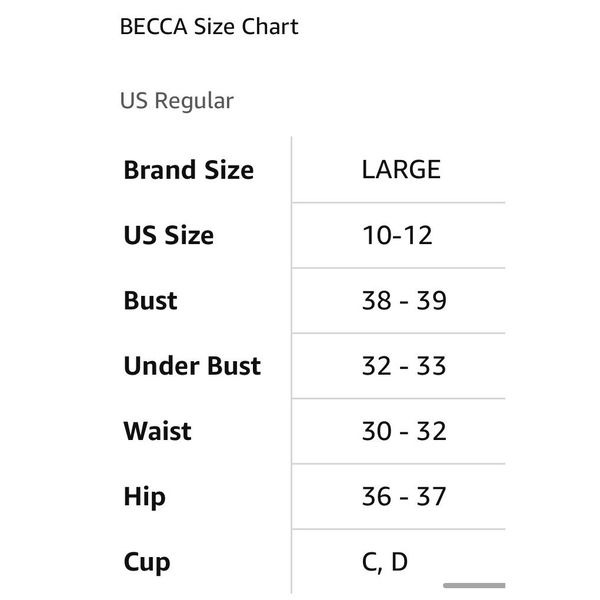Click the BECCA Size Chart title
This screenshot has width=600, height=600.
click(x=209, y=27)
